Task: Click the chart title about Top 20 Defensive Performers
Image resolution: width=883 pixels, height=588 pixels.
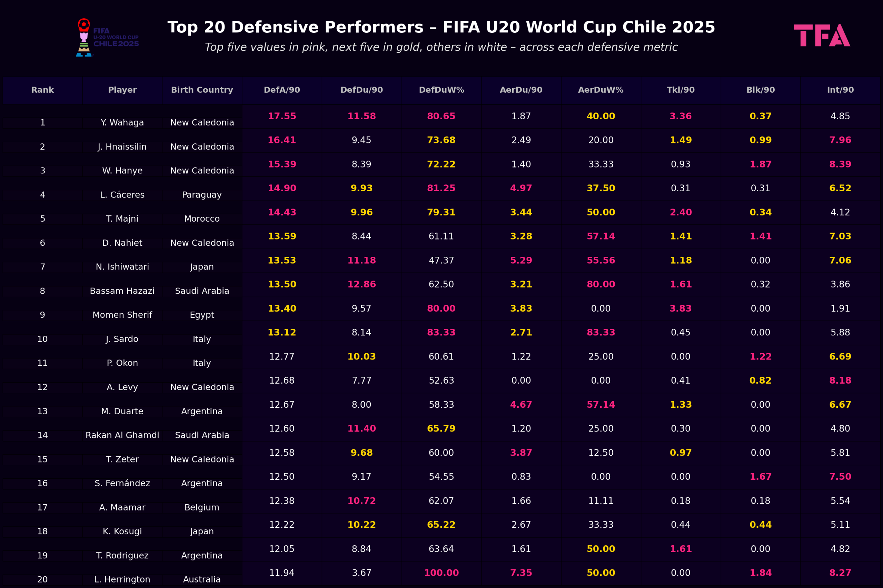Action: coord(441,27)
